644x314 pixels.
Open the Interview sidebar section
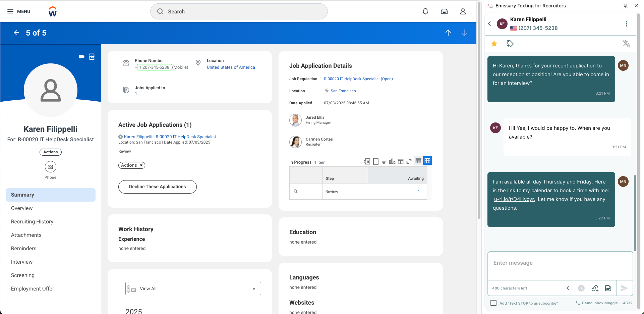coord(22,262)
